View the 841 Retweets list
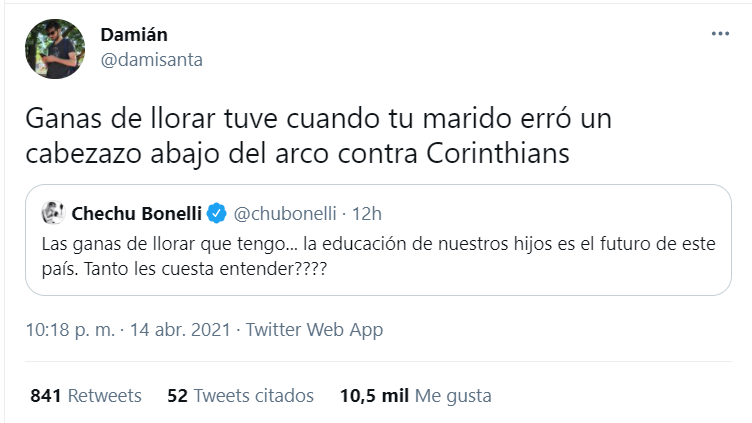The height and width of the screenshot is (423, 752). (x=86, y=395)
